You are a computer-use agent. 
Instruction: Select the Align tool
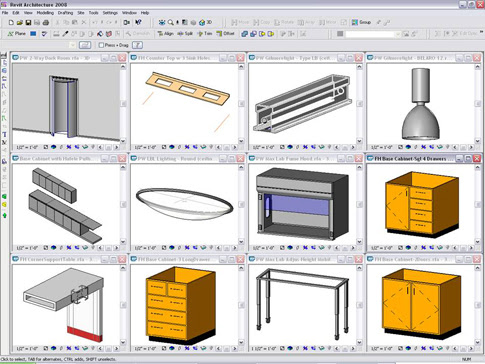[165, 34]
